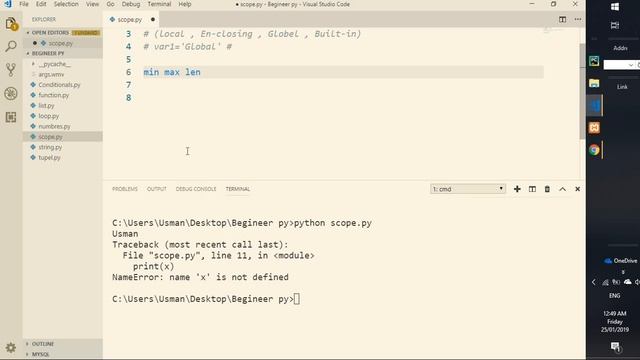Open the Source Control view
Viewport: 640px width, 360px height.
click(x=11, y=70)
